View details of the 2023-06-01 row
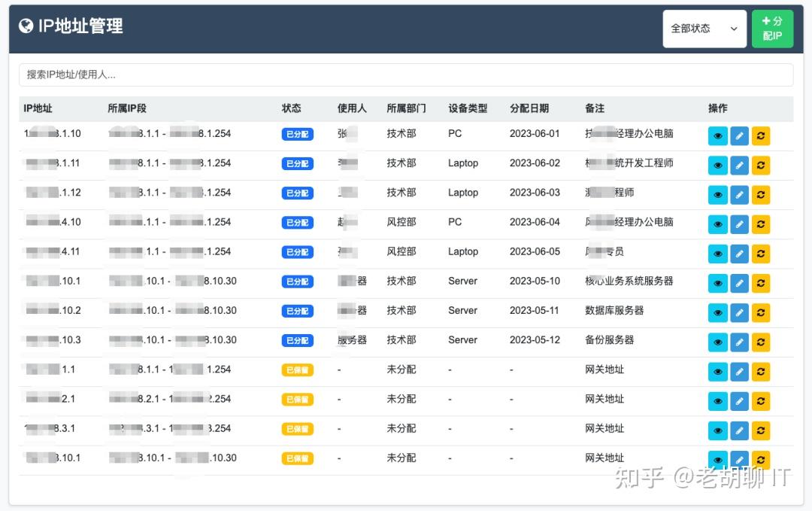Screen dimensions: 812x511 tap(718, 135)
